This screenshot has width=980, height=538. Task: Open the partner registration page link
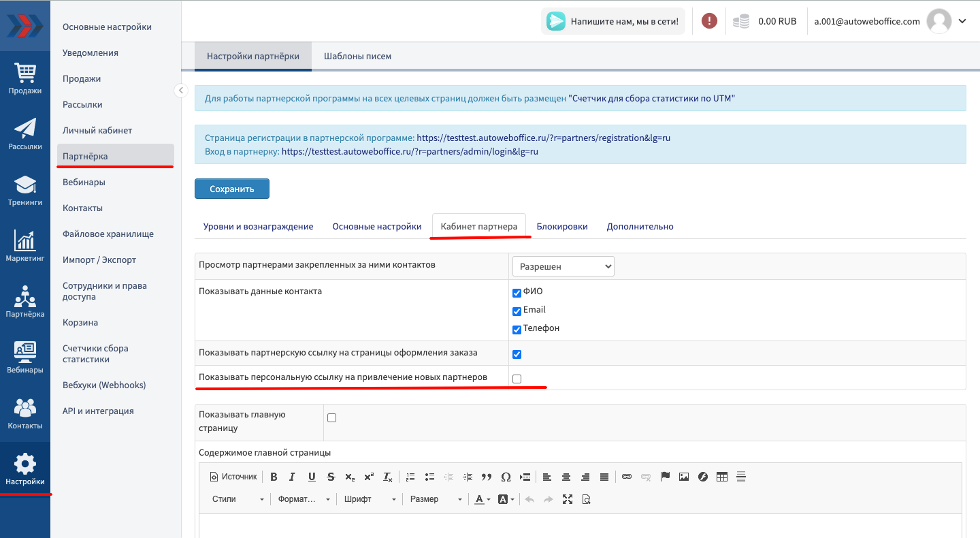(x=543, y=138)
